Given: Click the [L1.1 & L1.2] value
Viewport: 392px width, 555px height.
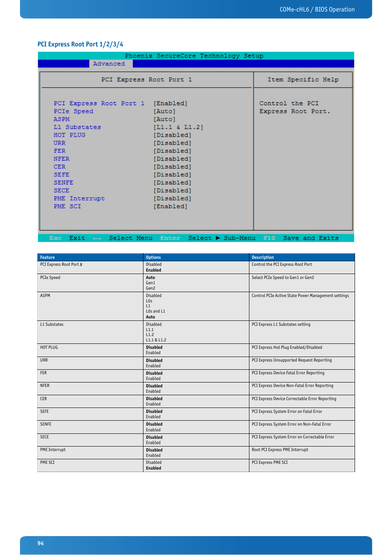Looking at the screenshot, I should pyautogui.click(x=178, y=127).
